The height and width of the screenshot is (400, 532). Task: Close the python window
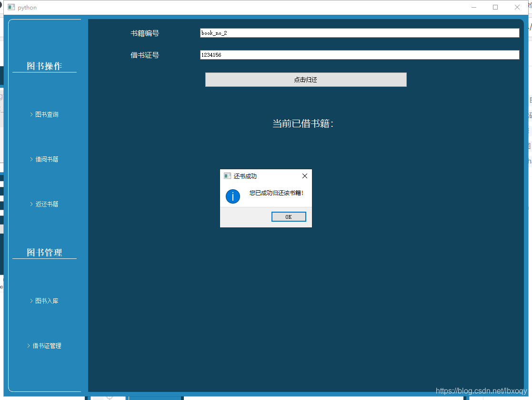click(517, 7)
